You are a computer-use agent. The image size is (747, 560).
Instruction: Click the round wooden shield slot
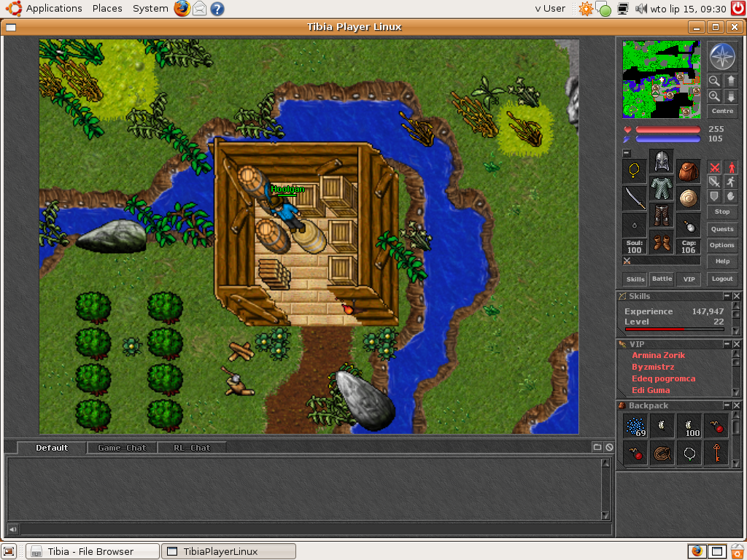pos(689,198)
